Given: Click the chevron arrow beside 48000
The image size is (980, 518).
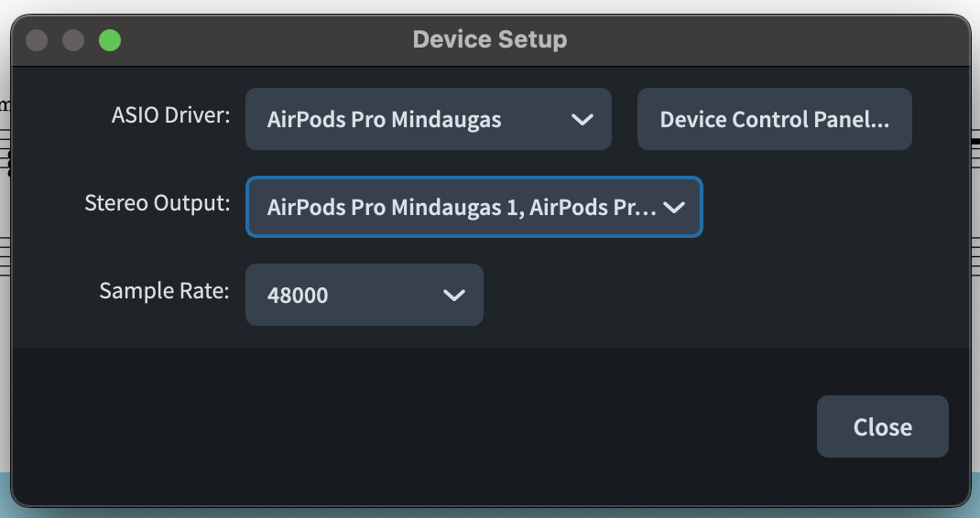Looking at the screenshot, I should point(454,295).
